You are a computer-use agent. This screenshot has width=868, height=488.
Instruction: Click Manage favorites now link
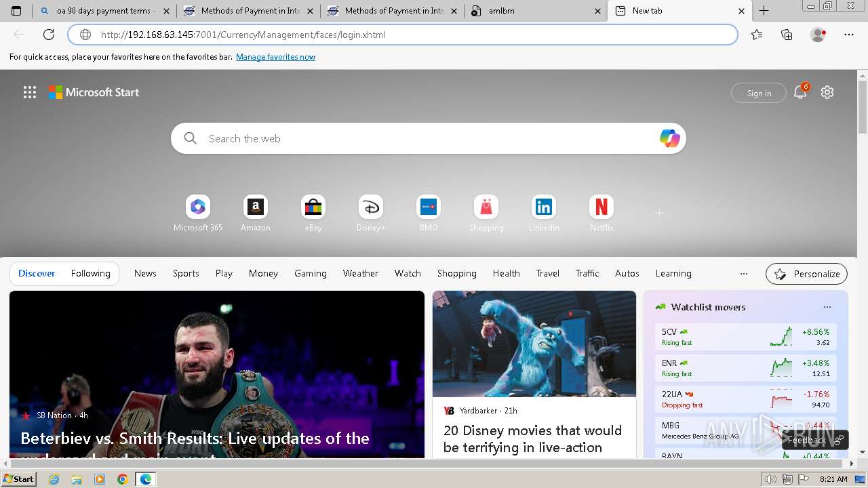point(275,57)
